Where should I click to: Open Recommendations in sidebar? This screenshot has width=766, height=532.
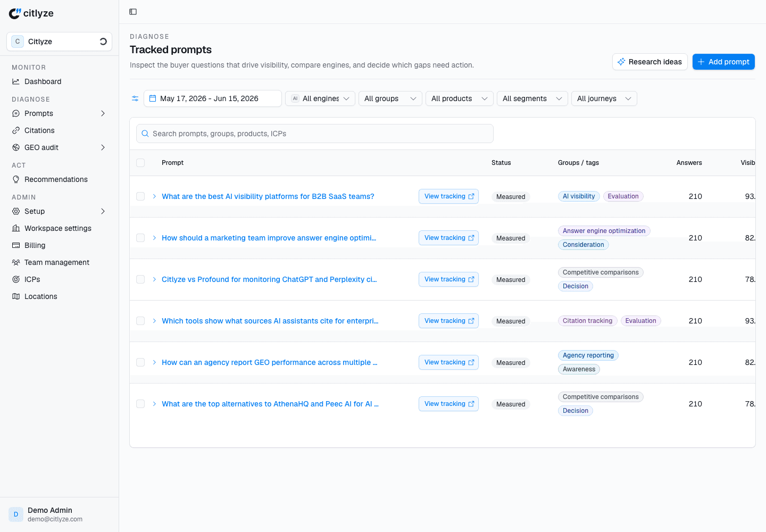(x=59, y=179)
